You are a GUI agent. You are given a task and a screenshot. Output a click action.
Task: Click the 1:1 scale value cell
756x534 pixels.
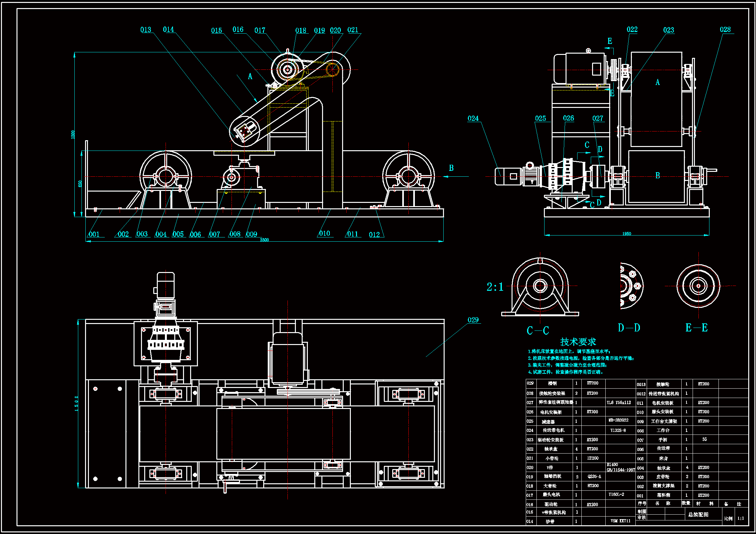pyautogui.click(x=740, y=518)
